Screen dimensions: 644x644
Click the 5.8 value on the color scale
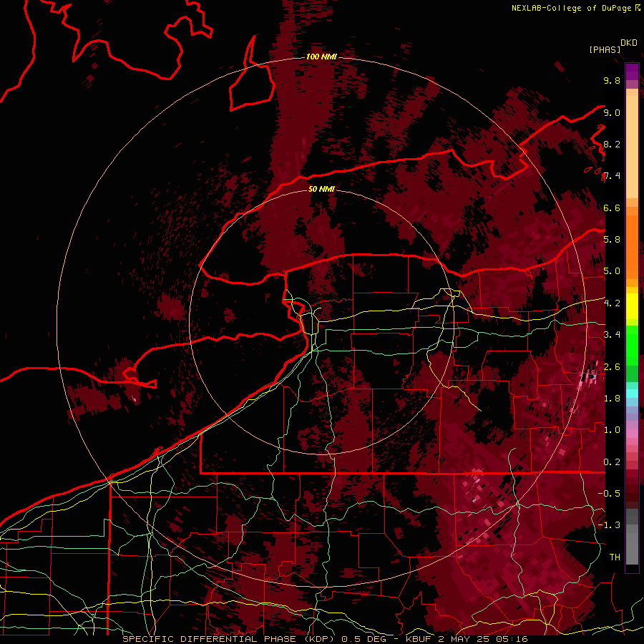coord(612,240)
